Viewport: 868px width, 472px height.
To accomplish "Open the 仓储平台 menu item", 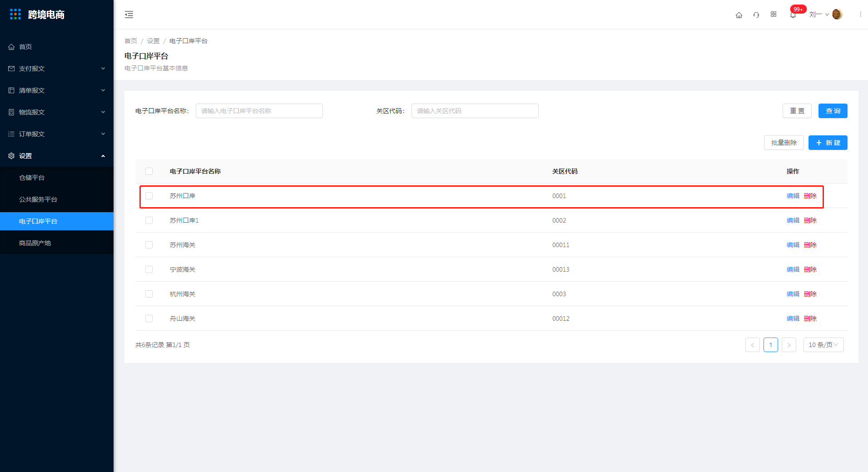I will (57, 178).
